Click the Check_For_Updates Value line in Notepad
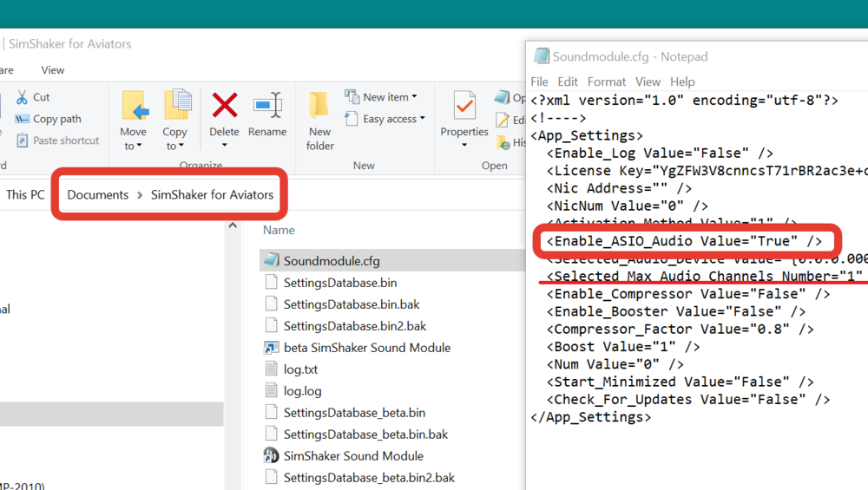Viewport: 868px width, 490px height. click(688, 400)
